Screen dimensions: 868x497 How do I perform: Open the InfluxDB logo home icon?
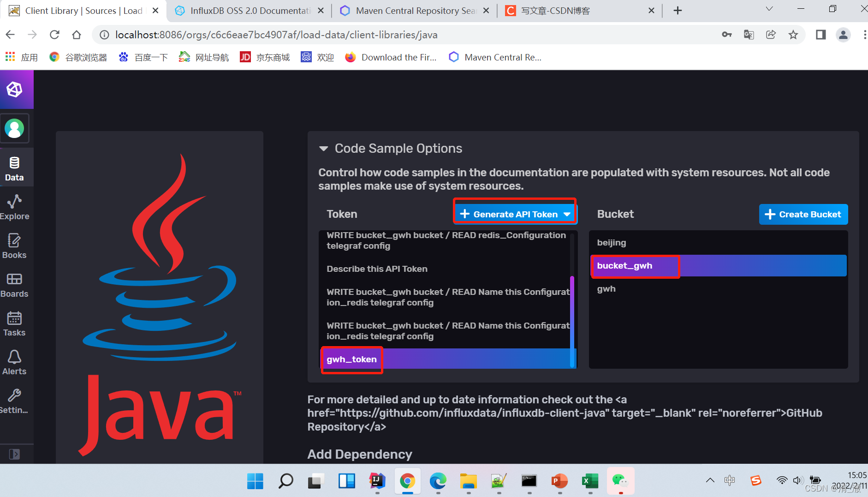tap(14, 90)
